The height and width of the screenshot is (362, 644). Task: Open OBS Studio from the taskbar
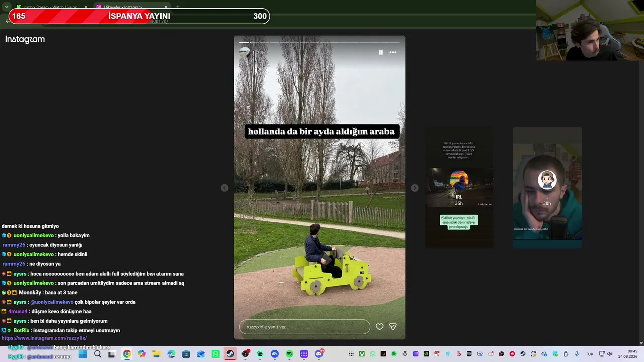[x=245, y=354]
